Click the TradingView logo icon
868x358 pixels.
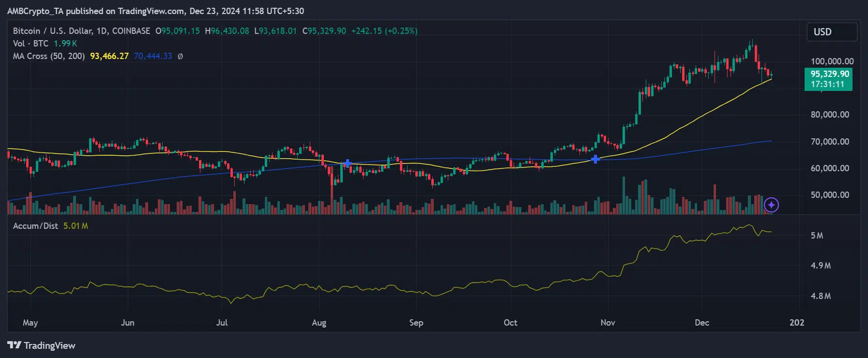coord(14,345)
